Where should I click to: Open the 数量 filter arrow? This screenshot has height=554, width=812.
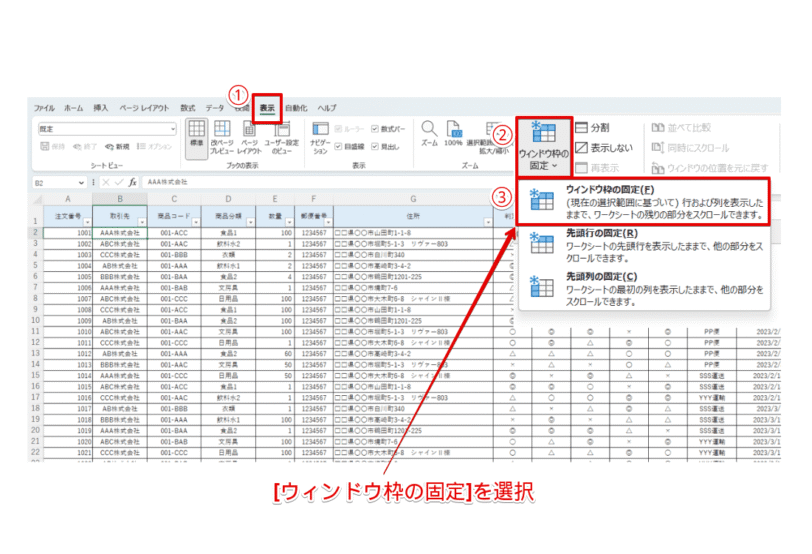point(289,222)
